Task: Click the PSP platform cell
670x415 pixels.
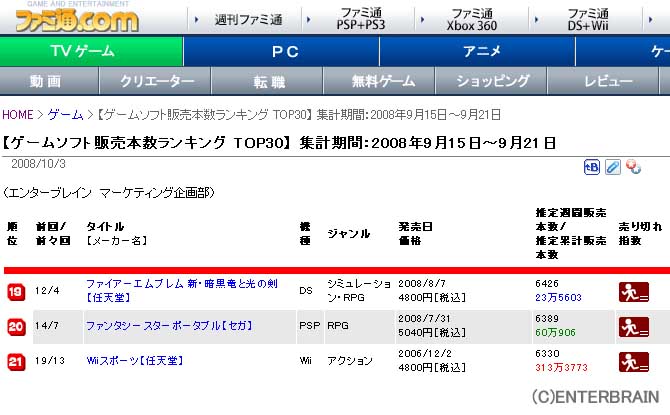Action: tap(310, 326)
